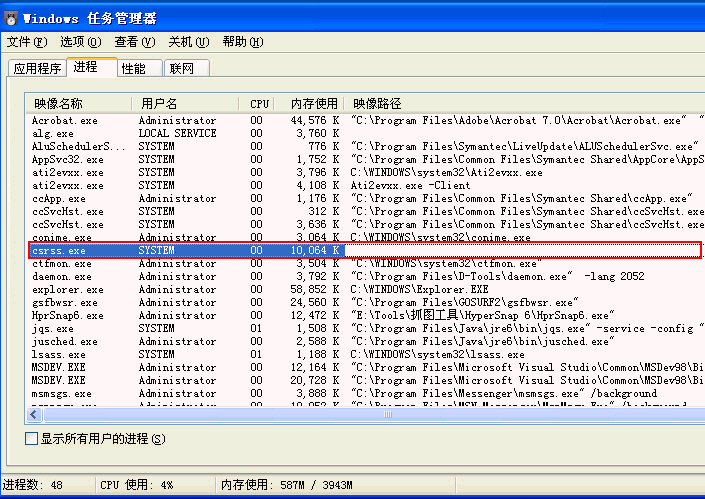The height and width of the screenshot is (499, 705).
Task: Sort by 用户名 column header
Action: click(185, 104)
